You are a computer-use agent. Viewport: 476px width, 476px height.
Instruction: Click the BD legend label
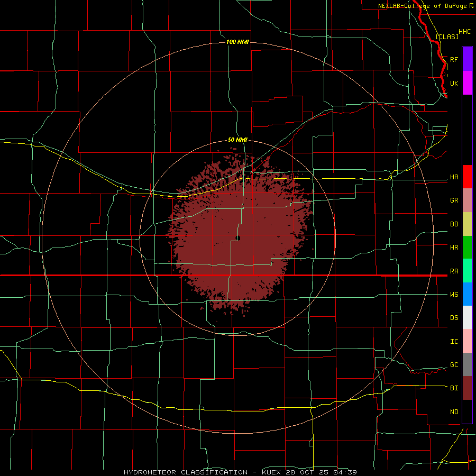(454, 224)
